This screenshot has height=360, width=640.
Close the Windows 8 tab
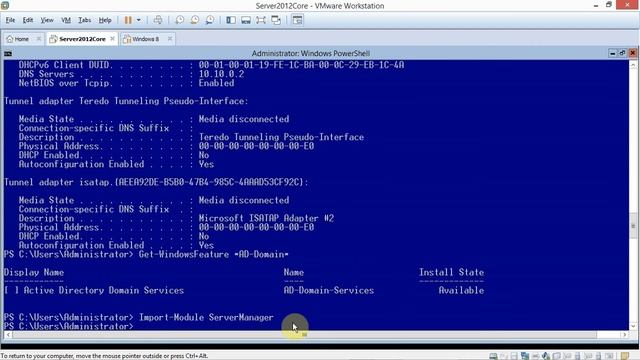170,39
